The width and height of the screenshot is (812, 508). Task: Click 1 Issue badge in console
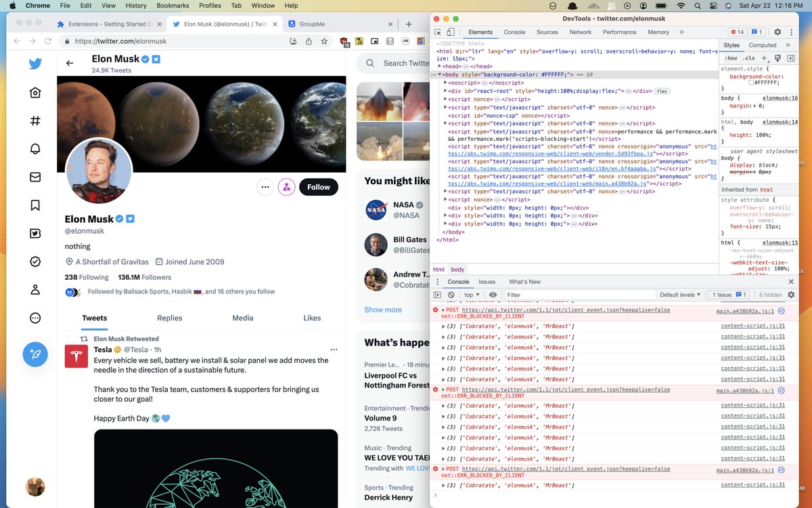pos(729,295)
